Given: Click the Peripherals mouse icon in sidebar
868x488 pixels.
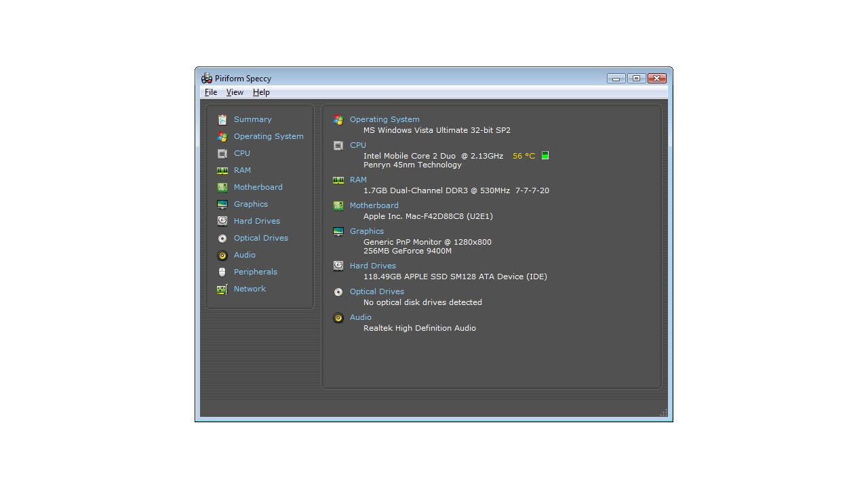Looking at the screenshot, I should point(222,272).
